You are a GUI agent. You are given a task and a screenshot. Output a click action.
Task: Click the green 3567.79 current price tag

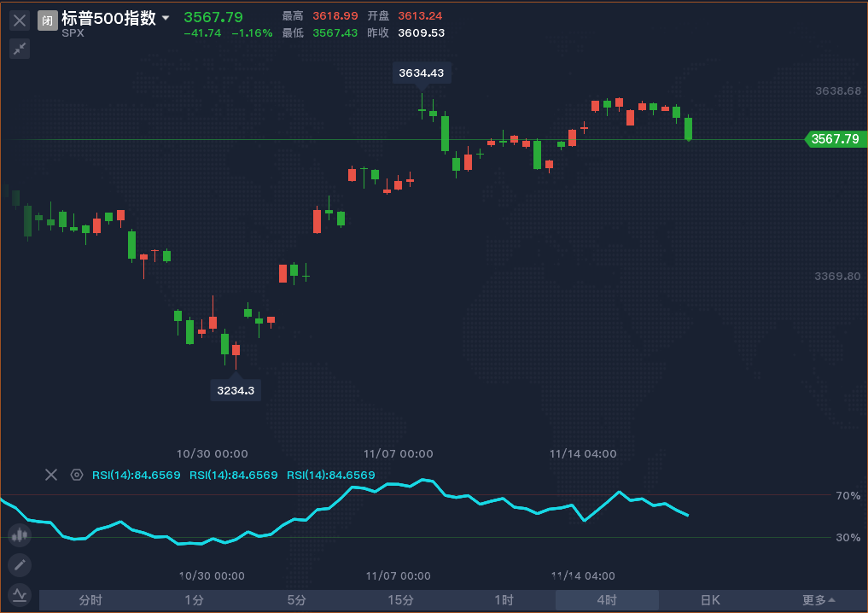coord(835,139)
